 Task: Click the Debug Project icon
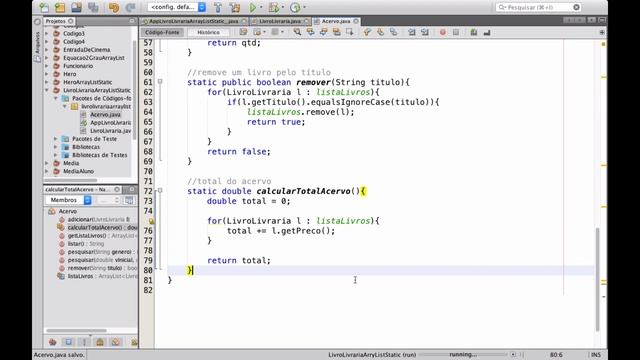pos(274,7)
